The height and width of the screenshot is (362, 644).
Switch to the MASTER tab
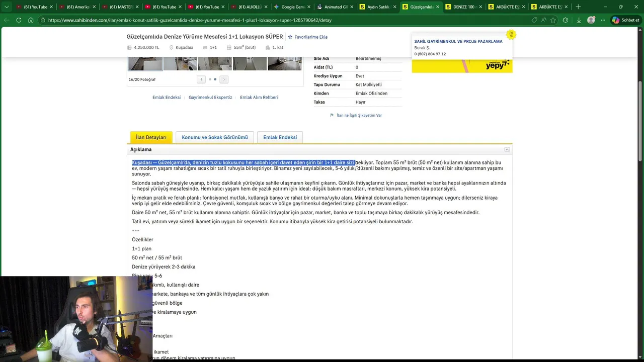point(121,7)
